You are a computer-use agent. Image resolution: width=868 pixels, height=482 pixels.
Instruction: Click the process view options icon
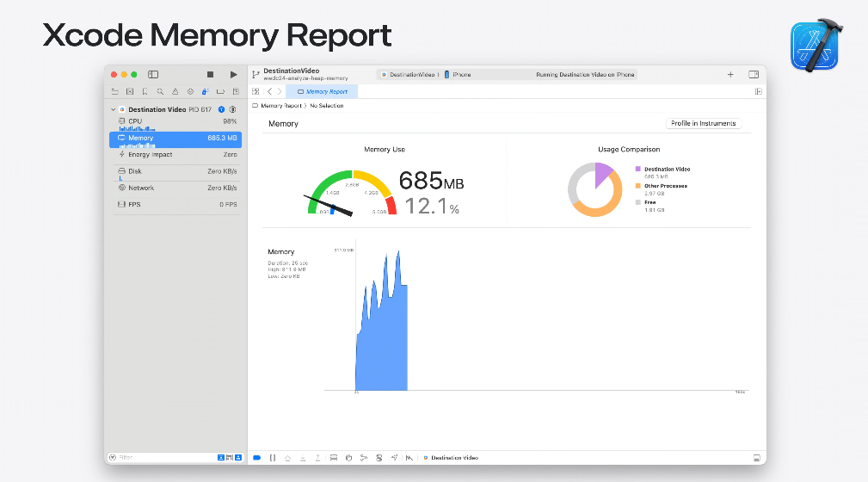click(x=233, y=109)
